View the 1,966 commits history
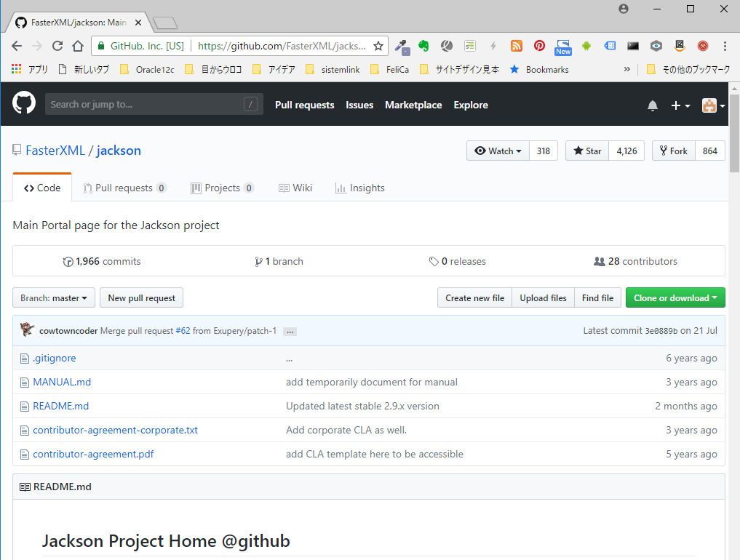 tap(102, 261)
